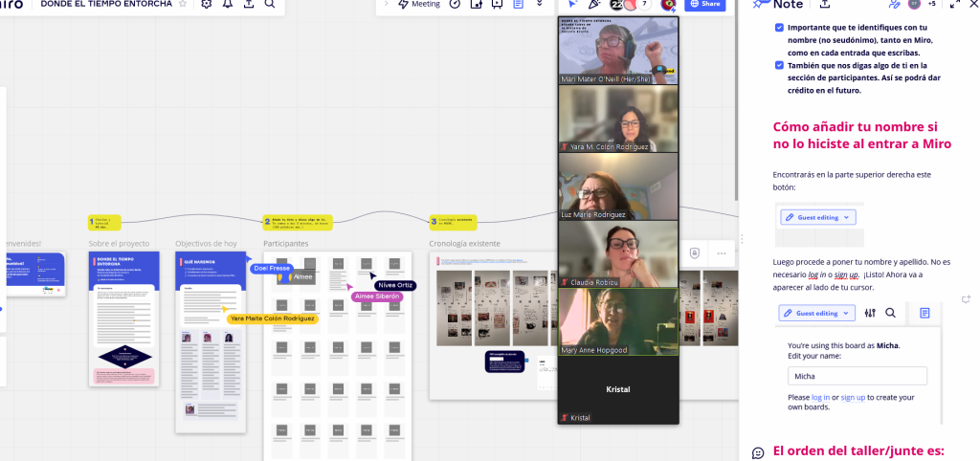Click muted mic icon on Kristal's tile

[565, 417]
